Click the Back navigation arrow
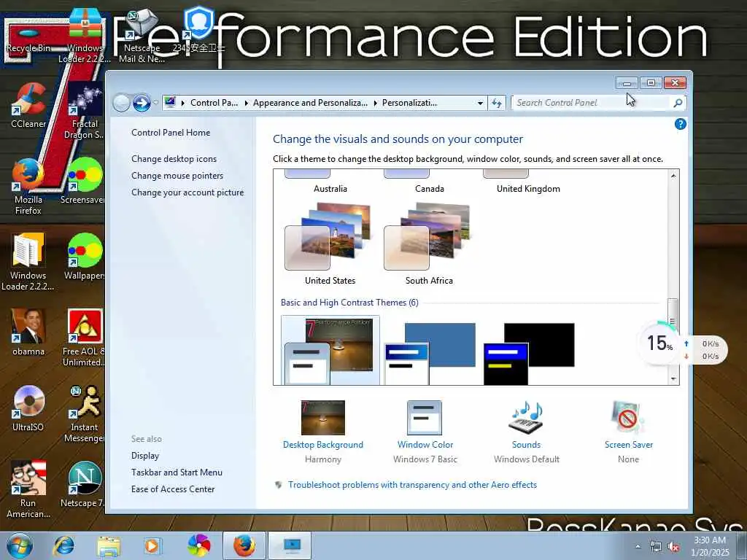 [x=122, y=103]
